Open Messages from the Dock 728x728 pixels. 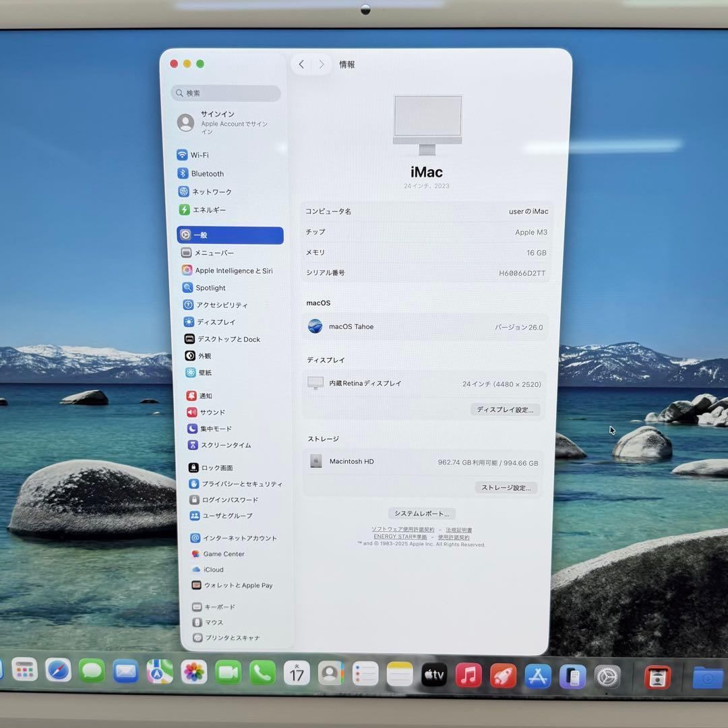point(92,671)
